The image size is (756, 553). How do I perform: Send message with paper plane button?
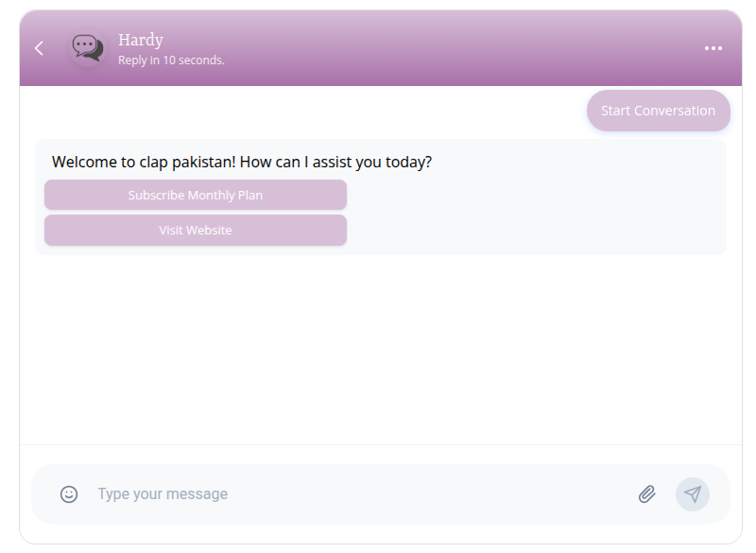point(693,494)
